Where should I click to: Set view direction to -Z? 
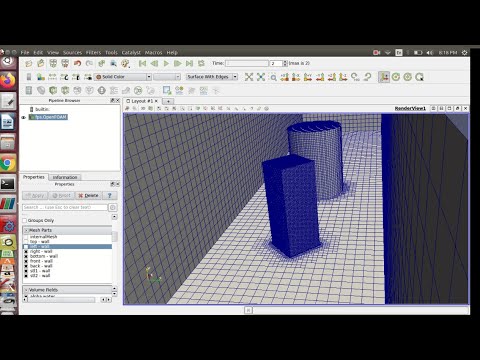click(343, 77)
